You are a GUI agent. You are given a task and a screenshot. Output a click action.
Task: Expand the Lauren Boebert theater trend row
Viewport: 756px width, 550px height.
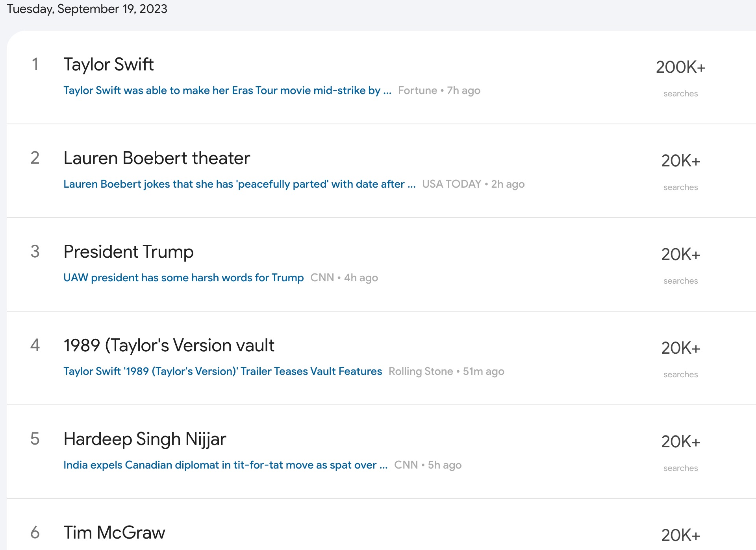[x=157, y=158]
